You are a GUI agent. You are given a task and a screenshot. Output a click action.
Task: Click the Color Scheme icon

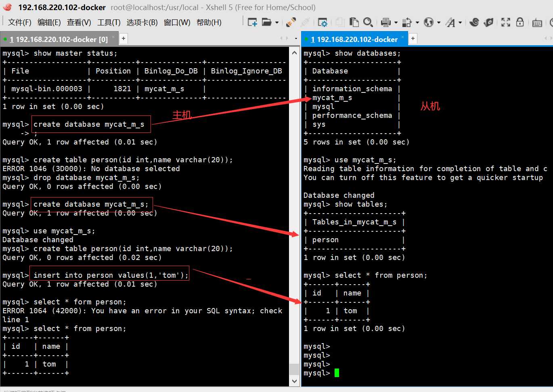[x=407, y=22]
